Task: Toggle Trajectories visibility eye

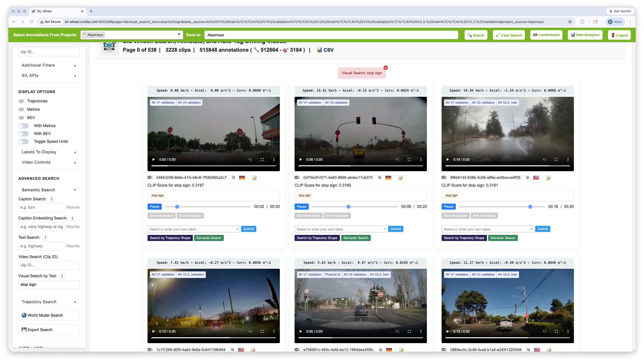Action: [x=22, y=101]
